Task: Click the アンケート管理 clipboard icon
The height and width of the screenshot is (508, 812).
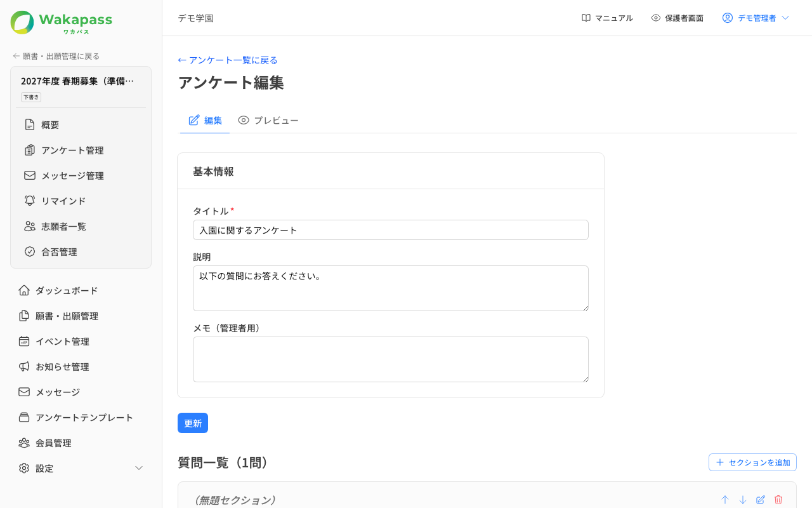Action: click(x=30, y=150)
